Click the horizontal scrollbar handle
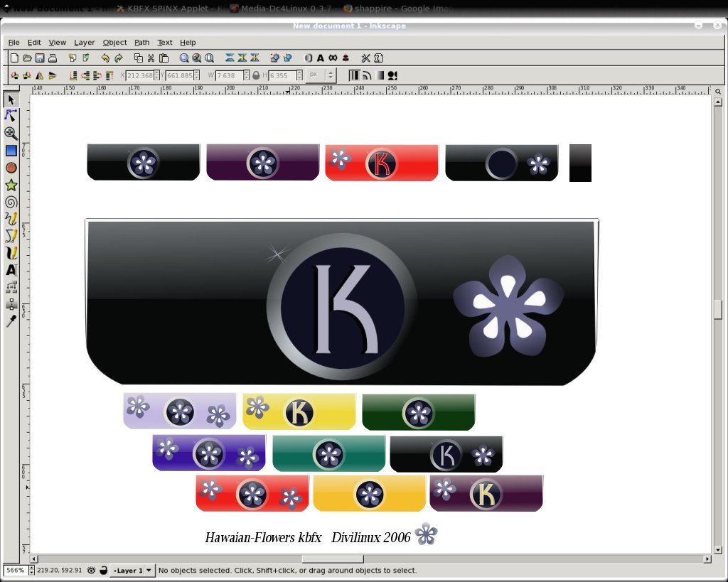The height and width of the screenshot is (582, 728). (x=333, y=559)
